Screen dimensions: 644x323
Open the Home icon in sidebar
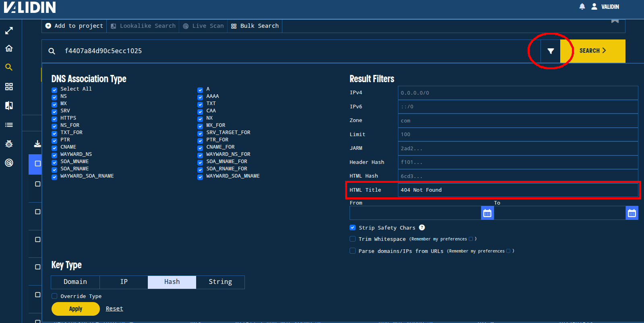9,48
